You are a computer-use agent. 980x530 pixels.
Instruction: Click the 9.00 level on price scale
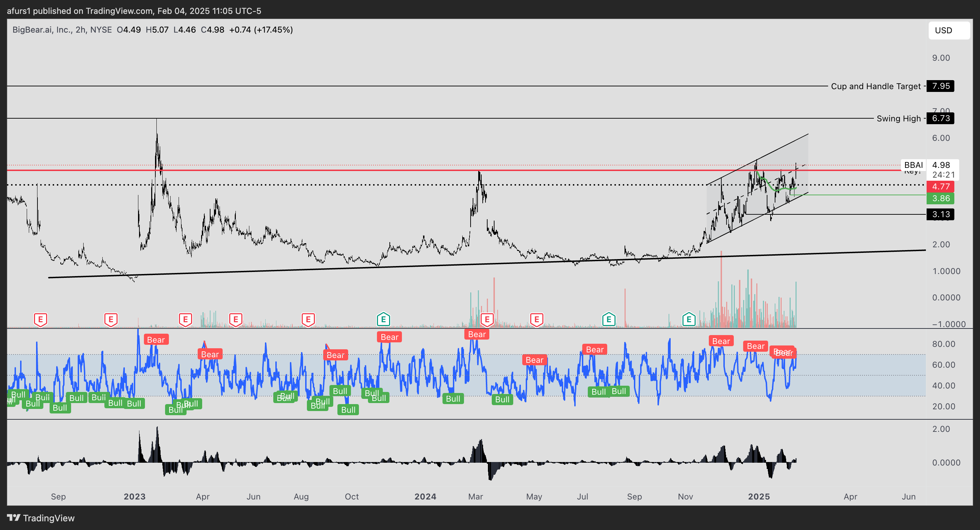(x=941, y=58)
